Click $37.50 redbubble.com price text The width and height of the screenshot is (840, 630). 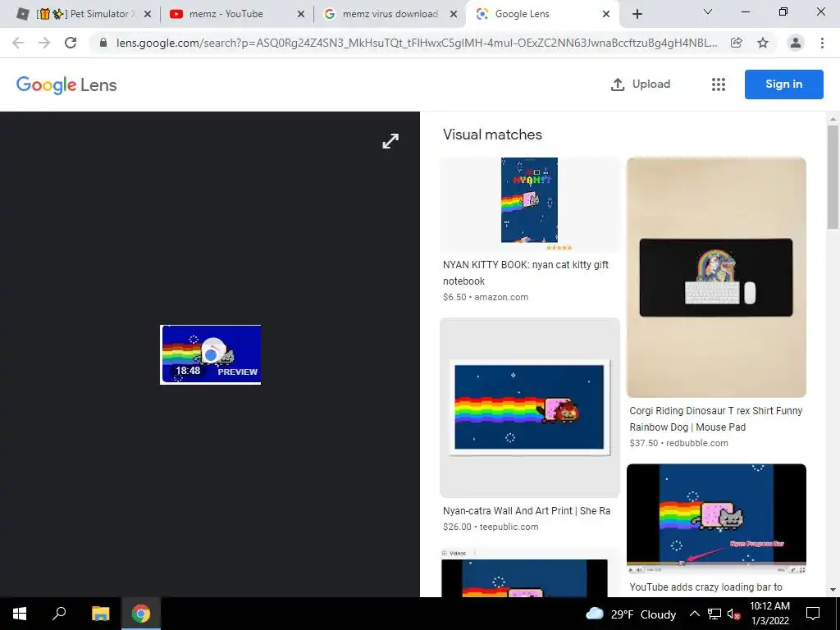[678, 443]
